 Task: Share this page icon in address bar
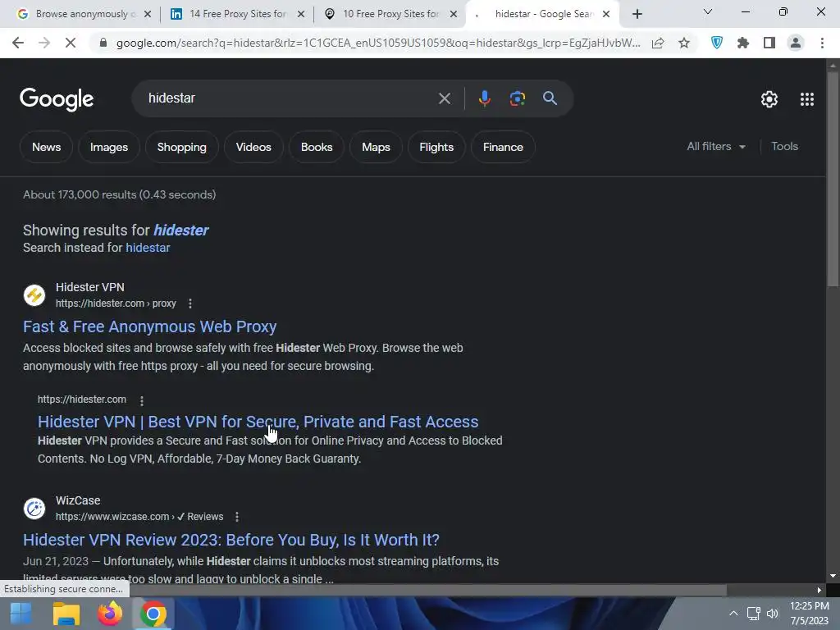[x=658, y=43]
